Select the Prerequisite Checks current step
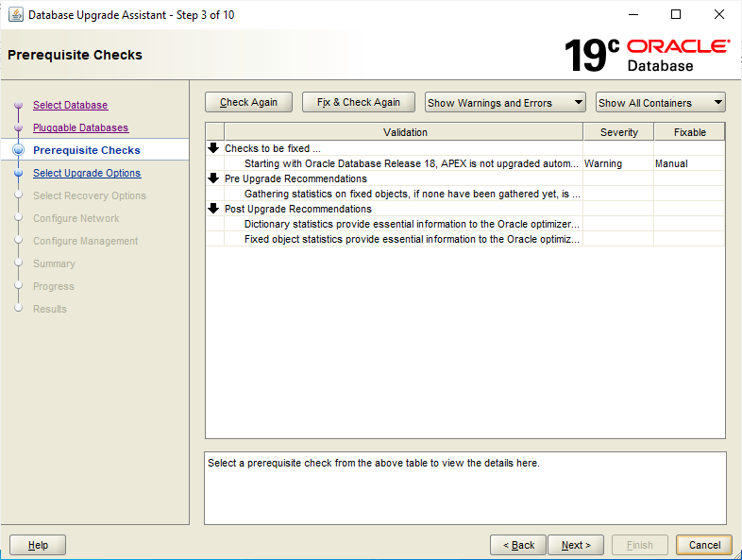742x560 pixels. coord(87,150)
